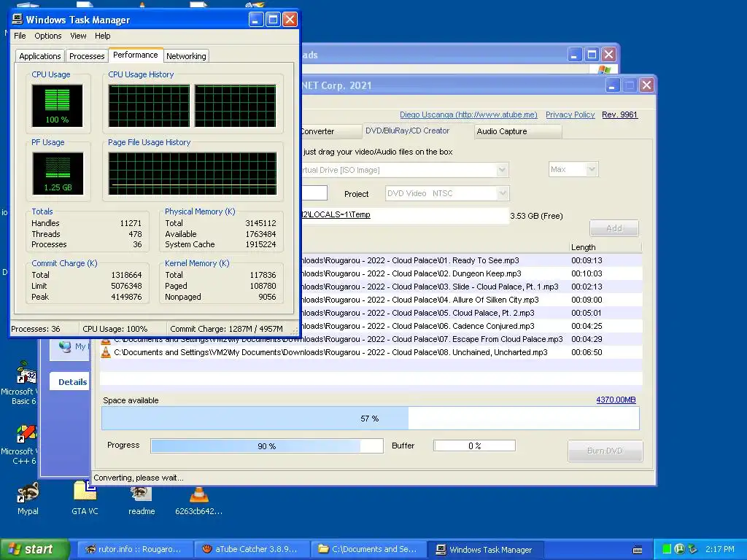
Task: Click the Add button
Action: point(614,228)
